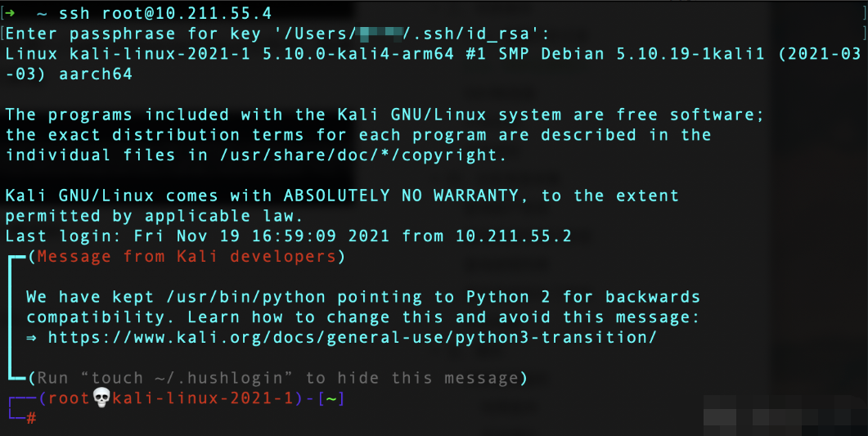Viewport: 868px width, 436px height.
Task: Click the 'Message from Kali developers' heading
Action: point(187,257)
